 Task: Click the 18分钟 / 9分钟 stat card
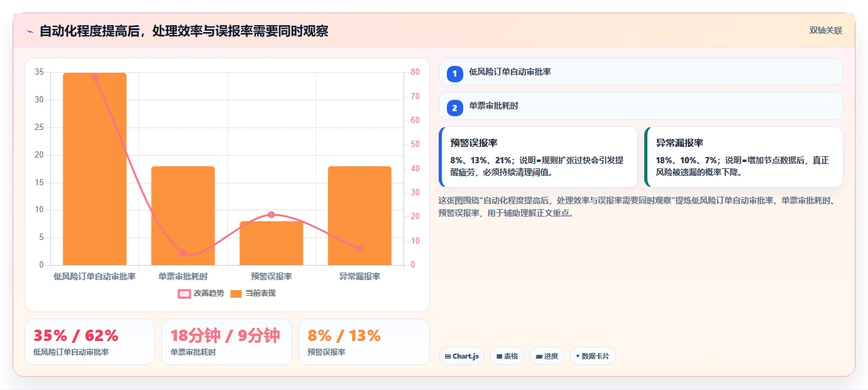pos(227,342)
